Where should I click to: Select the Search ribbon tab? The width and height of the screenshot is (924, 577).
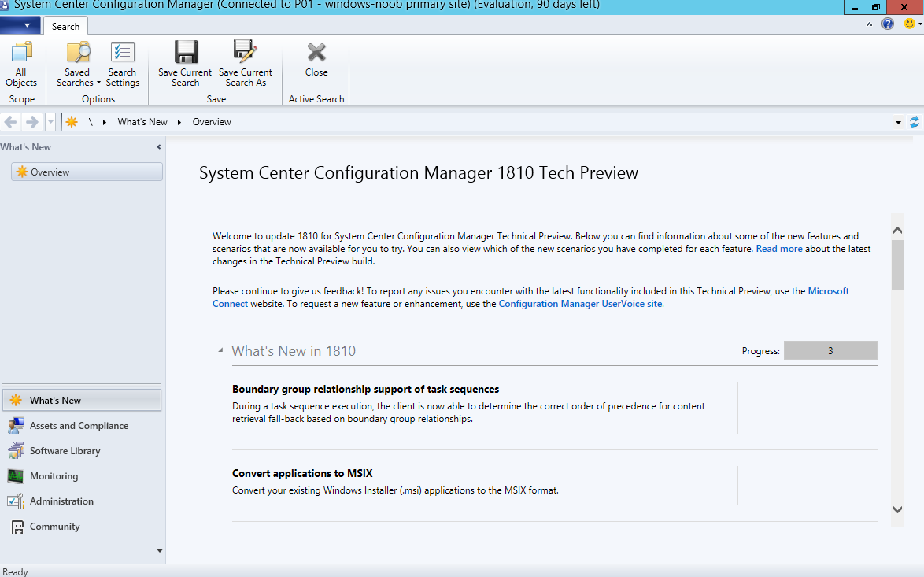65,26
